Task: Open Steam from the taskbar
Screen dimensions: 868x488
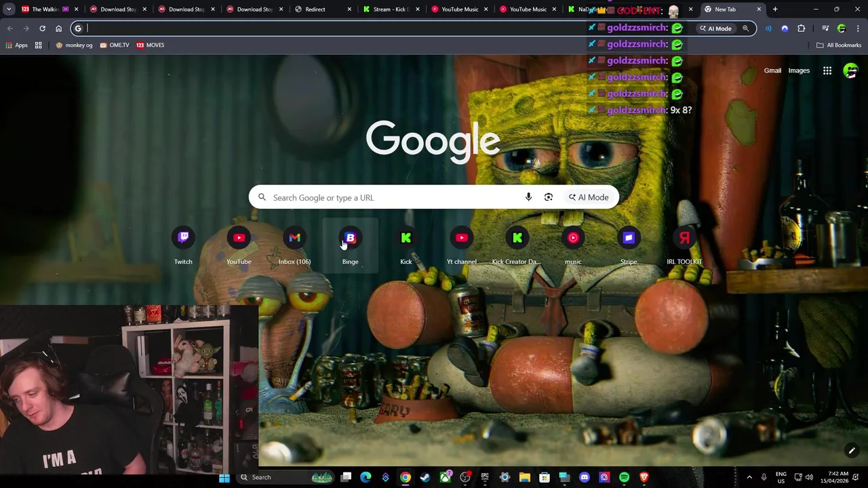Action: point(425,477)
